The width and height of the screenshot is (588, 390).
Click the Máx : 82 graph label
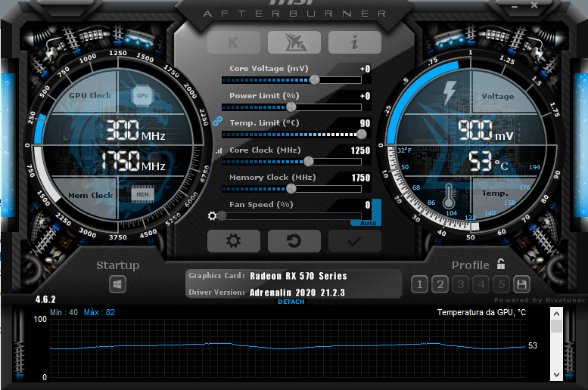(99, 312)
